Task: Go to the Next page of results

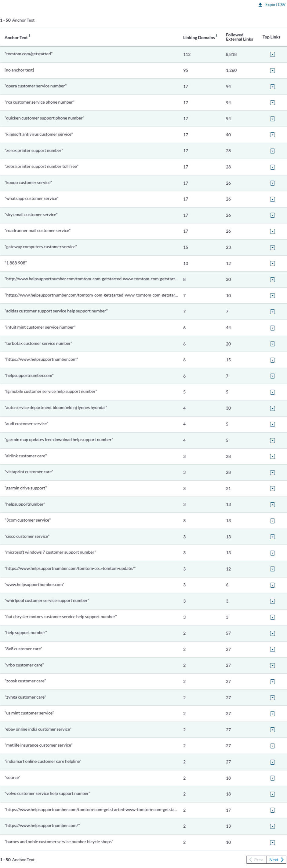Action: 274,859
